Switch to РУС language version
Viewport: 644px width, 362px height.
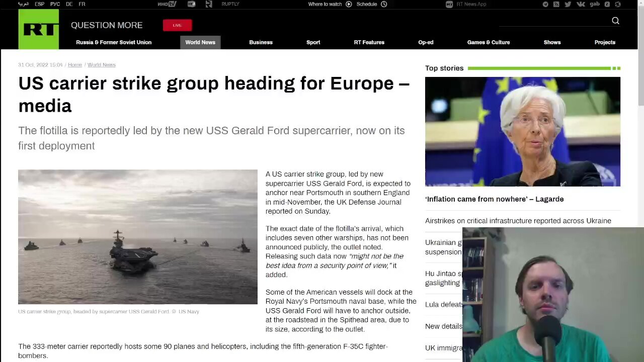coord(55,4)
